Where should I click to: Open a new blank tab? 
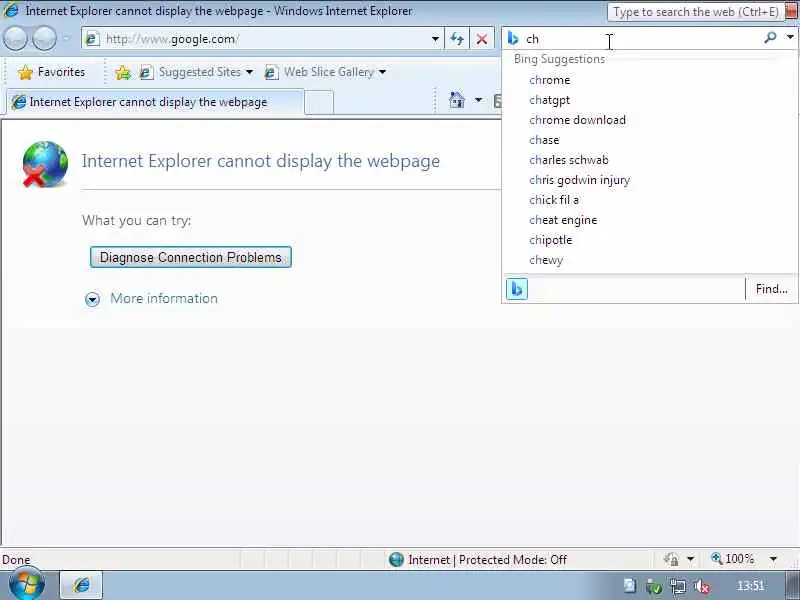[319, 103]
